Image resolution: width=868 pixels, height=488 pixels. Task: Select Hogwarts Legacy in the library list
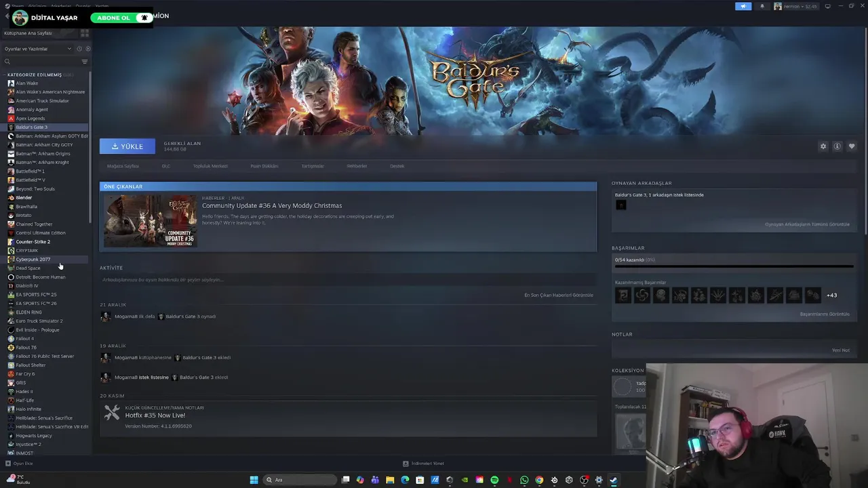coord(34,436)
